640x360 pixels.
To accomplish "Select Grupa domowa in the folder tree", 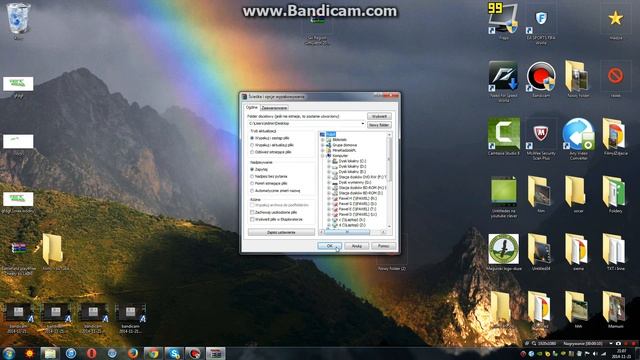I will (344, 145).
